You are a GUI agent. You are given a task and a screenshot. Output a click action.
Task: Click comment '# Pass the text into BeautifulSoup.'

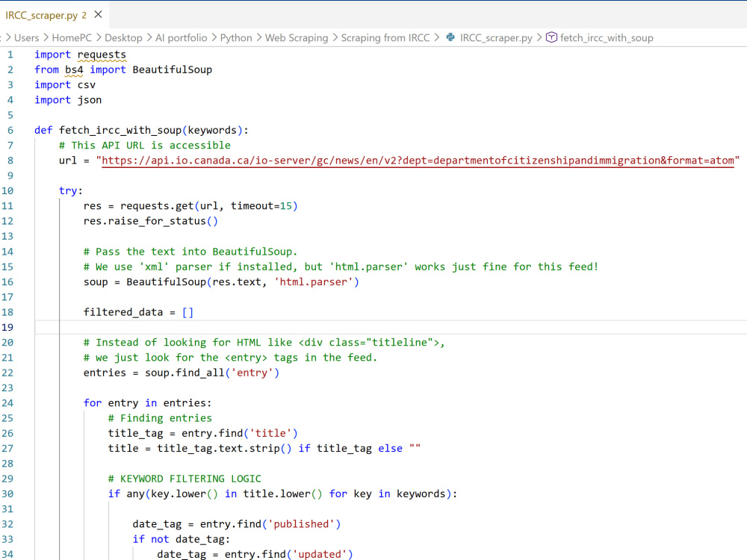[x=190, y=252]
